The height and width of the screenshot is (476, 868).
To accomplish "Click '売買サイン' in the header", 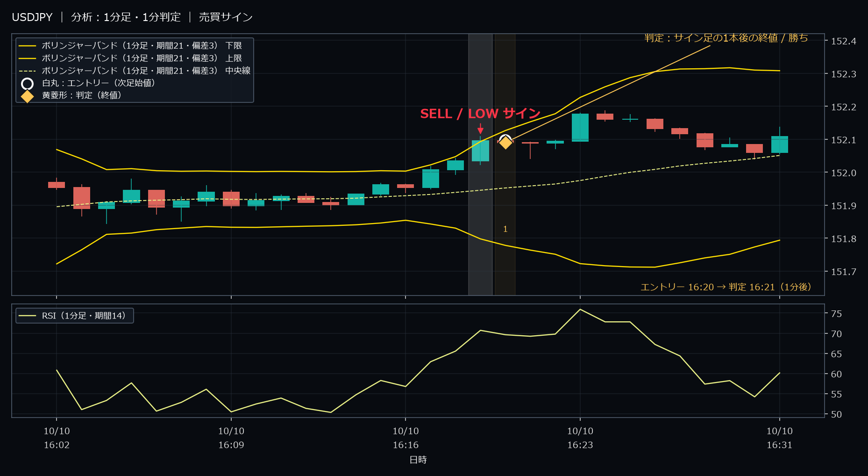I will [x=226, y=17].
